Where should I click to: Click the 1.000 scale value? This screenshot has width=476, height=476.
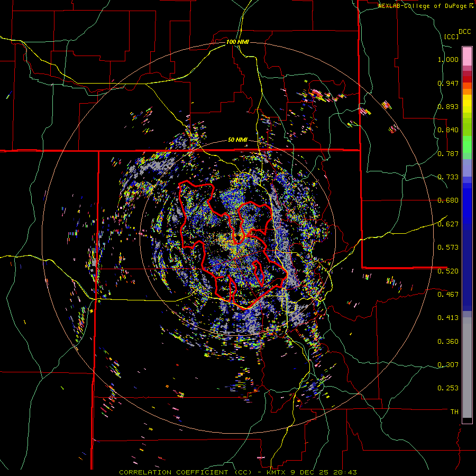click(x=448, y=59)
